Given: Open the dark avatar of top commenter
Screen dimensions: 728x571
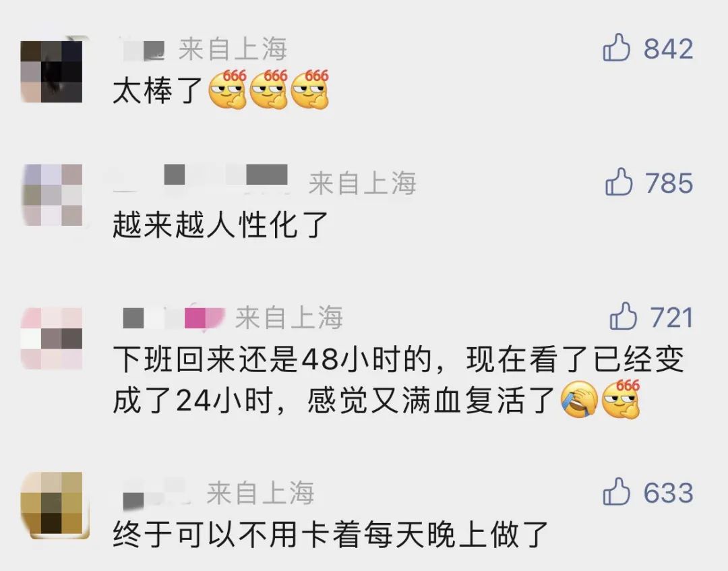Looking at the screenshot, I should pos(51,71).
